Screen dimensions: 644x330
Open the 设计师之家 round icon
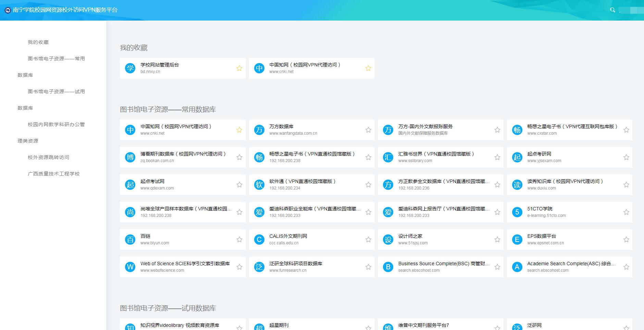tap(388, 240)
